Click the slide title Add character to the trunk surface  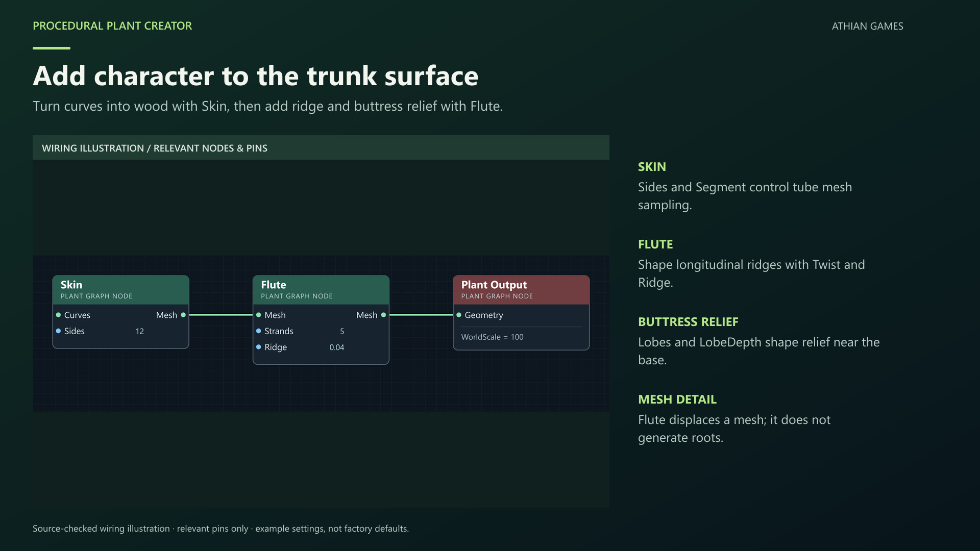tap(256, 76)
